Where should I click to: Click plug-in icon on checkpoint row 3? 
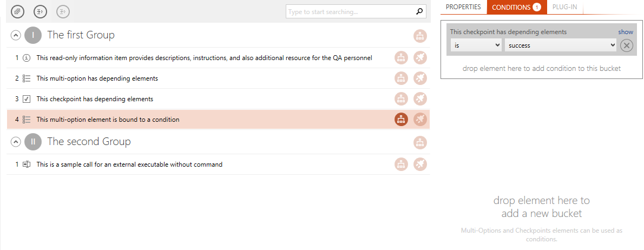(420, 98)
